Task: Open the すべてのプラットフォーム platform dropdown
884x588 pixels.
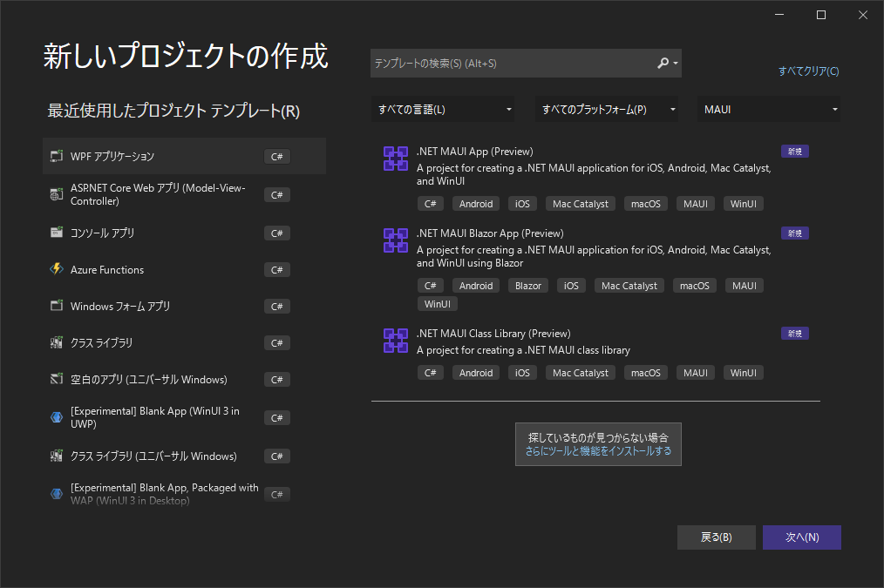Action: [607, 109]
